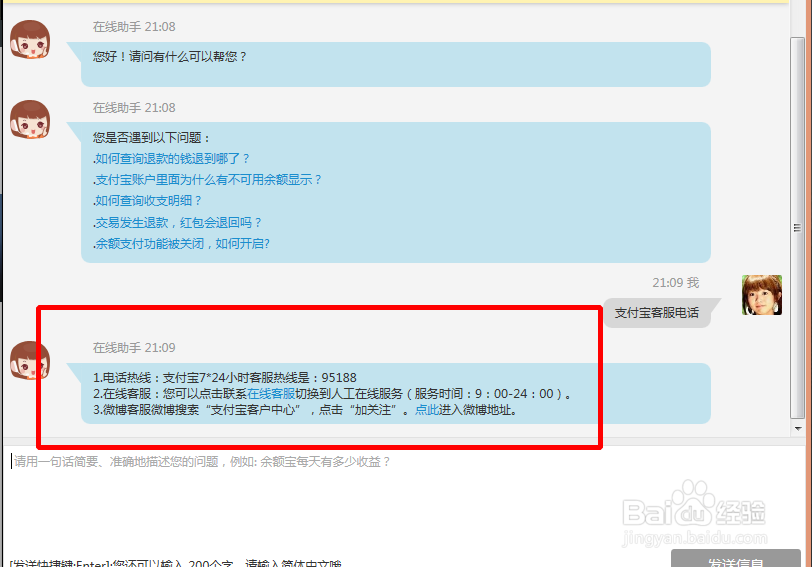Click 如何查询收支明细 question link
This screenshot has height=567, width=812.
pyautogui.click(x=147, y=200)
